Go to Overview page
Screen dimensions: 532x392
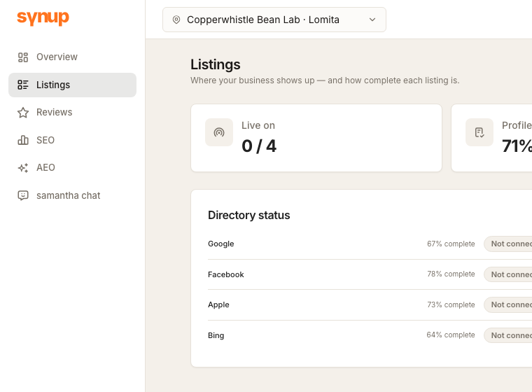pyautogui.click(x=72, y=57)
